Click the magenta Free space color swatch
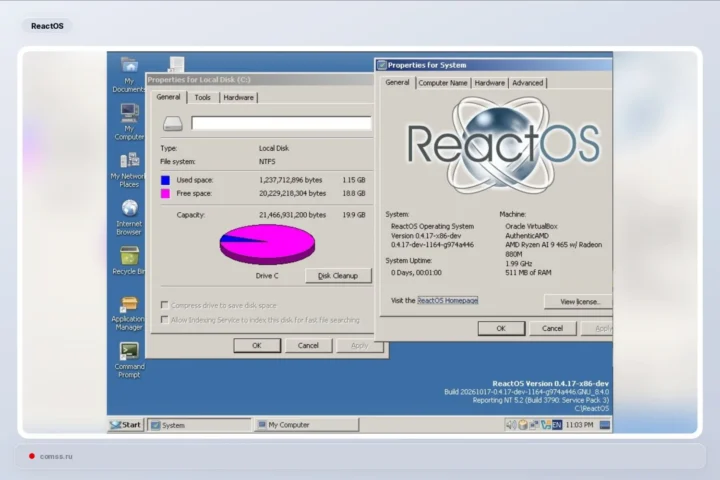 coord(165,193)
